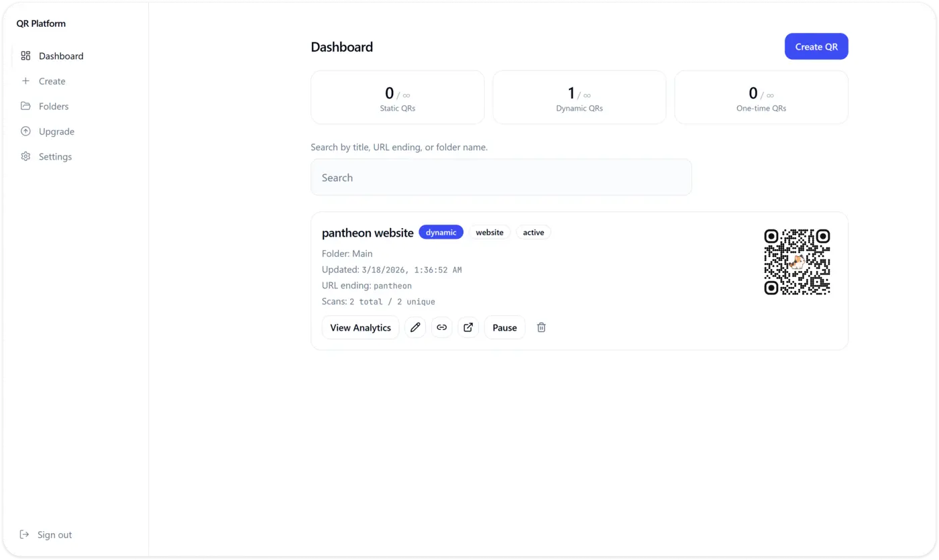Click the blue dynamic tag badge
939x560 pixels.
(x=441, y=232)
